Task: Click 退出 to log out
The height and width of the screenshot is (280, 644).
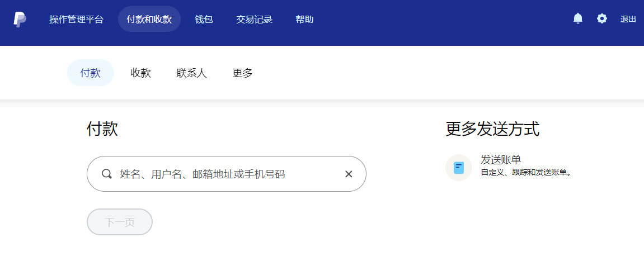Action: click(628, 19)
